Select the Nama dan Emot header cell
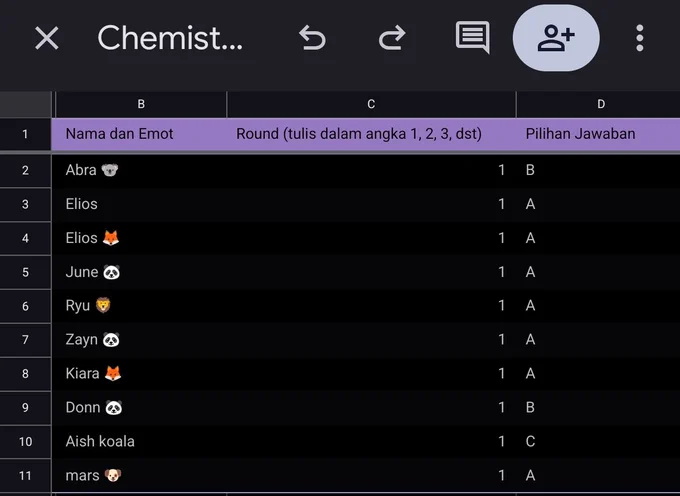The image size is (680, 496). [x=139, y=134]
